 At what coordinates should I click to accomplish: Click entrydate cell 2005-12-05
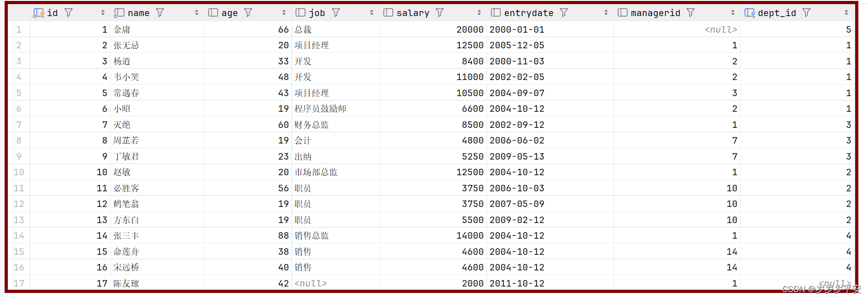517,45
